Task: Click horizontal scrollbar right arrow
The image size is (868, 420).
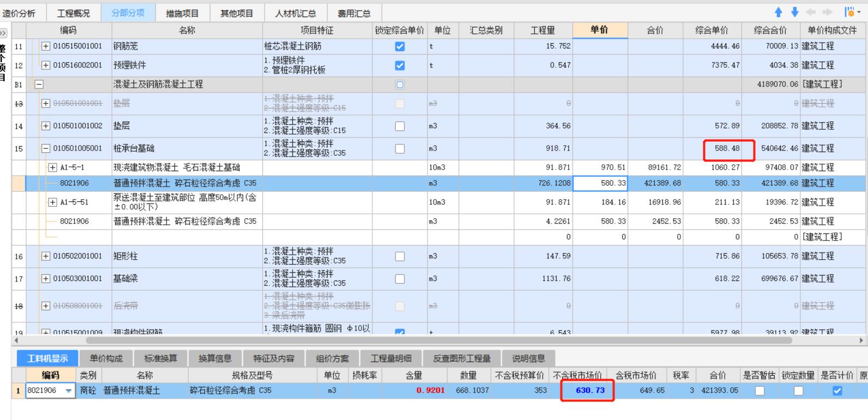Action: 861,340
